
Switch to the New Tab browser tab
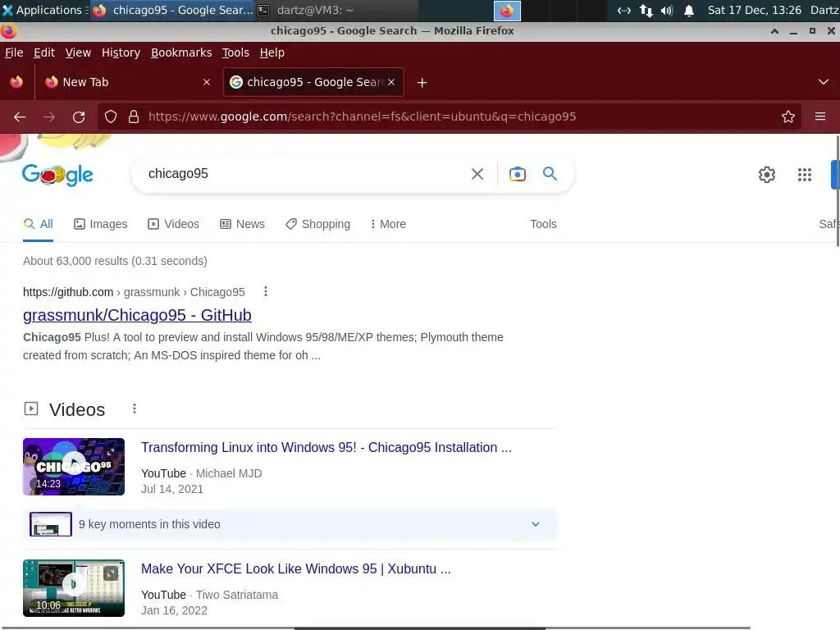coord(126,82)
